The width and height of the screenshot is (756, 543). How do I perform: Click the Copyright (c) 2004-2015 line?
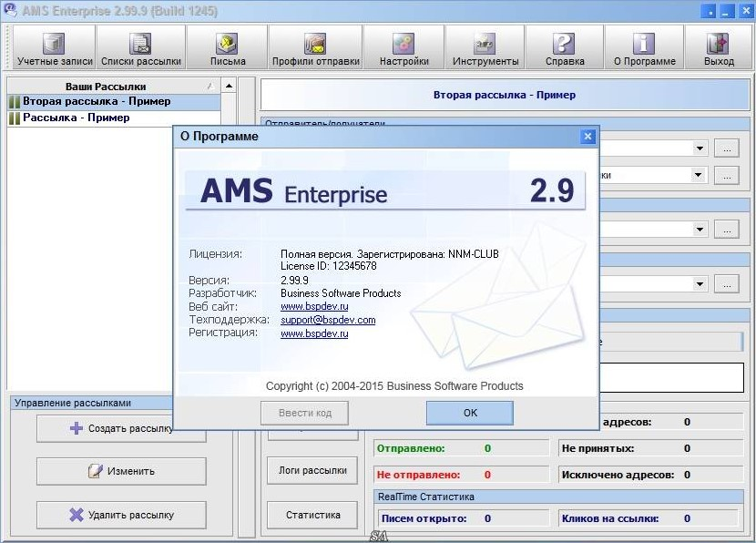394,386
